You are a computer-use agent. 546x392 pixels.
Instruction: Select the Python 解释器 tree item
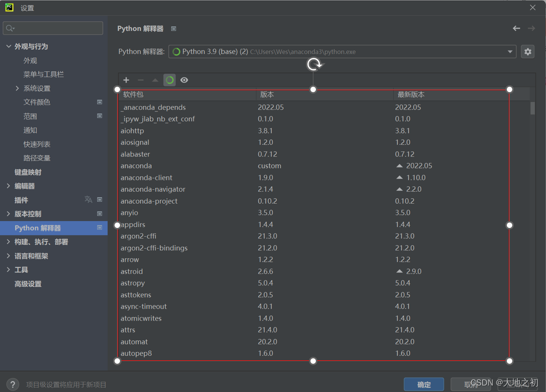[x=54, y=228]
